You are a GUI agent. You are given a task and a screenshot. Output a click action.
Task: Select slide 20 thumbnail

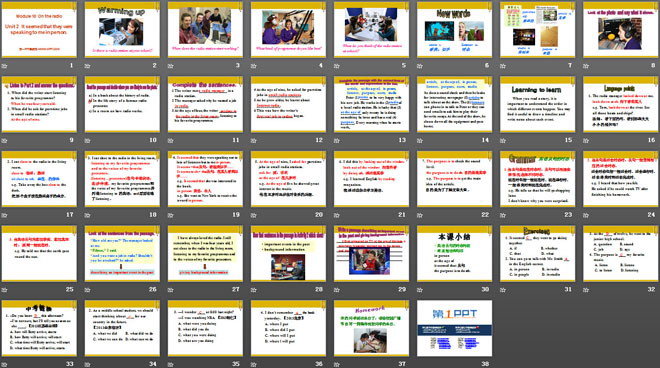click(x=288, y=179)
